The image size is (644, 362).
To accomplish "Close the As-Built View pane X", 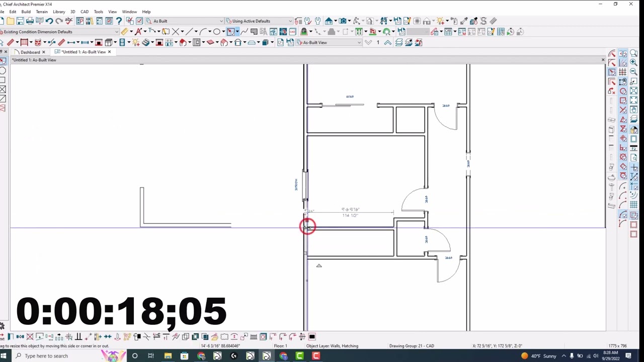I will point(603,60).
